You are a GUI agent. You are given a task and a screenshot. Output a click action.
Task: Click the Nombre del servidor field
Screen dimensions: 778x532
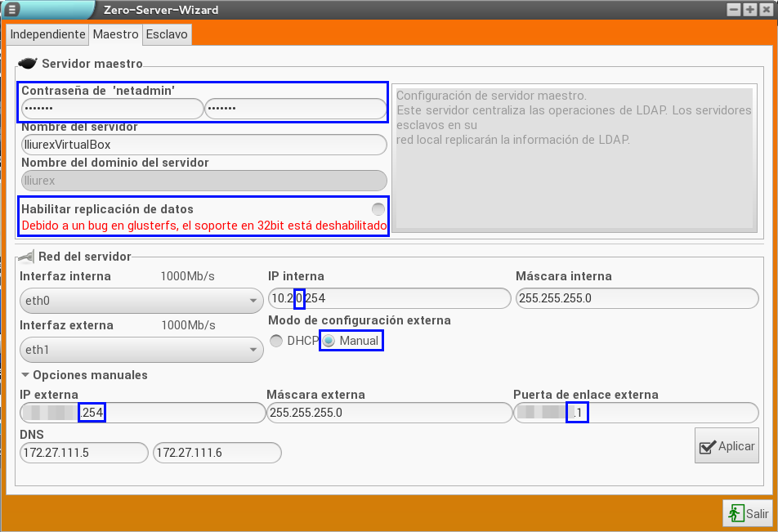pos(203,145)
